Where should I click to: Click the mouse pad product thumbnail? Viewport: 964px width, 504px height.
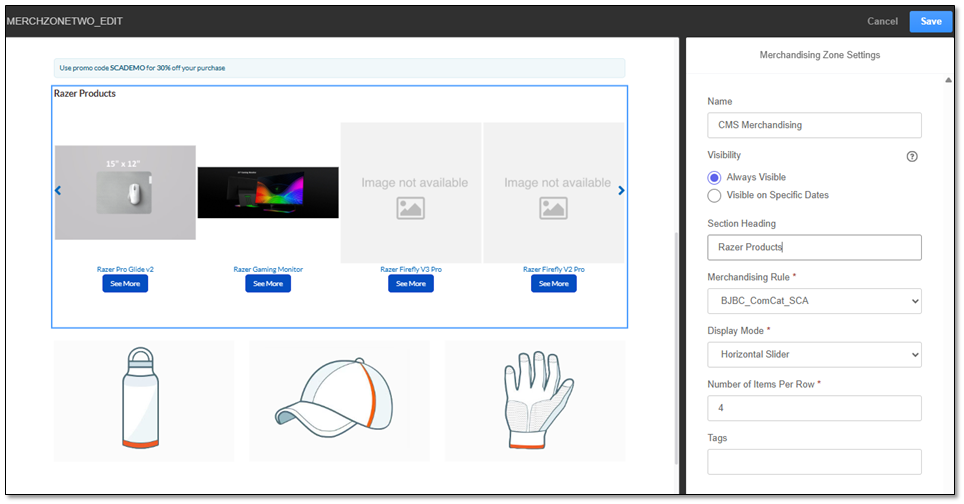coord(125,192)
